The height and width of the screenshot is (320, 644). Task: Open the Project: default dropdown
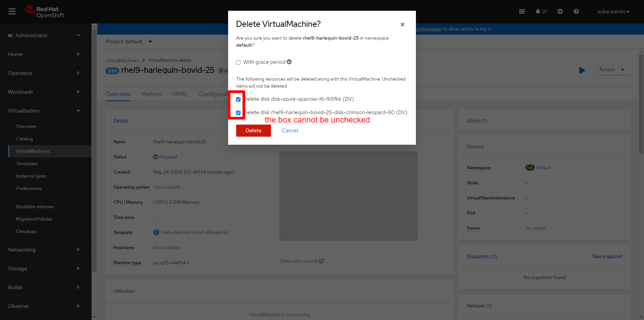coord(129,42)
